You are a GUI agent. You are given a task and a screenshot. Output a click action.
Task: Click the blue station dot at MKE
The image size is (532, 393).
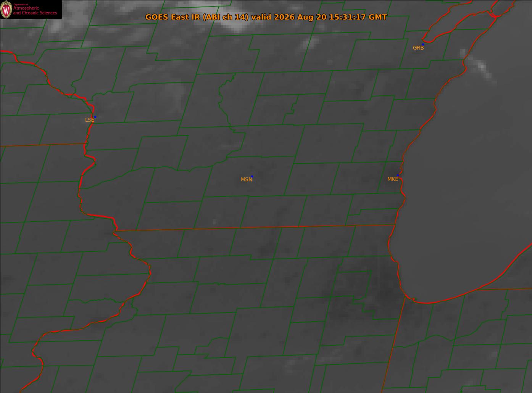click(398, 175)
